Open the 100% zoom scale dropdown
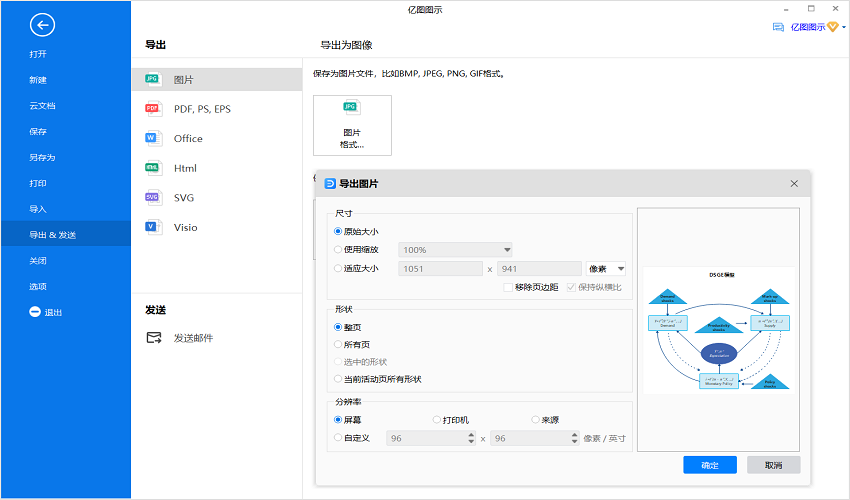 (x=455, y=250)
